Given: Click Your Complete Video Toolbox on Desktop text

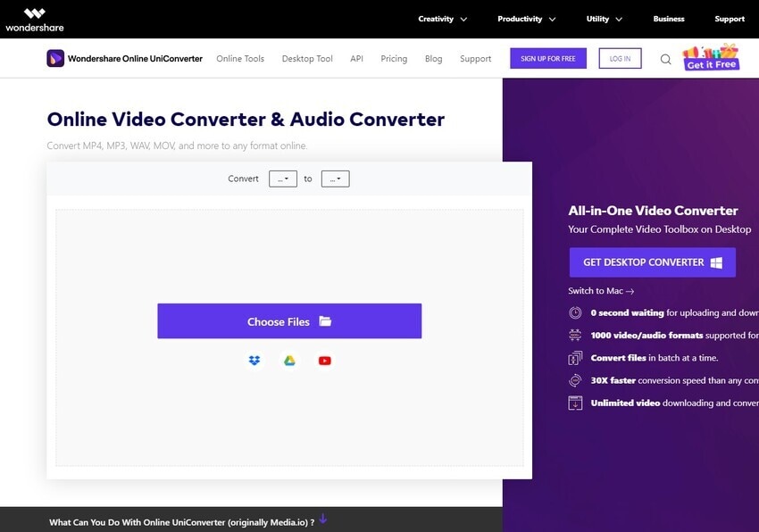Looking at the screenshot, I should [659, 229].
